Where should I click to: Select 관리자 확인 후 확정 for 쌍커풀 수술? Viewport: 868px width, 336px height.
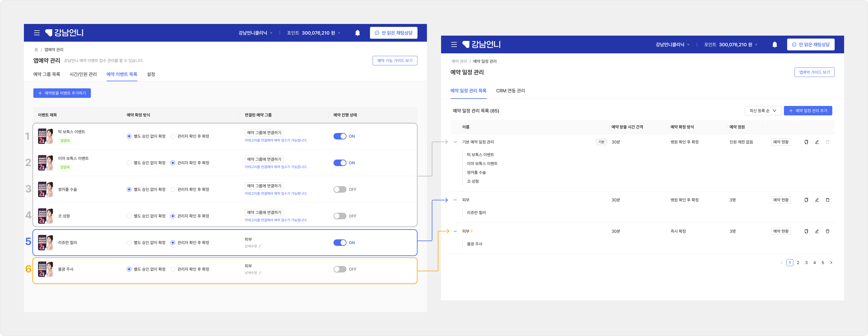[x=173, y=190]
